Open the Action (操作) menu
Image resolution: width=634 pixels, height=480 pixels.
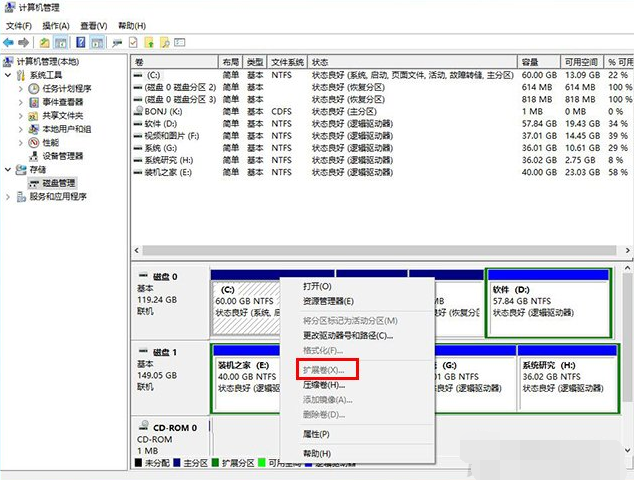click(54, 24)
